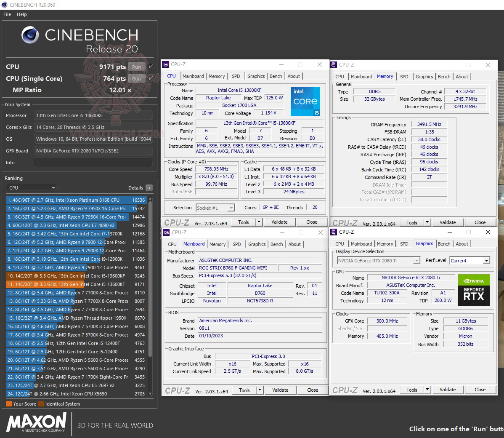The width and height of the screenshot is (504, 438).
Task: Toggle the checkmark next to CPU Single Core Run
Action: point(151,78)
